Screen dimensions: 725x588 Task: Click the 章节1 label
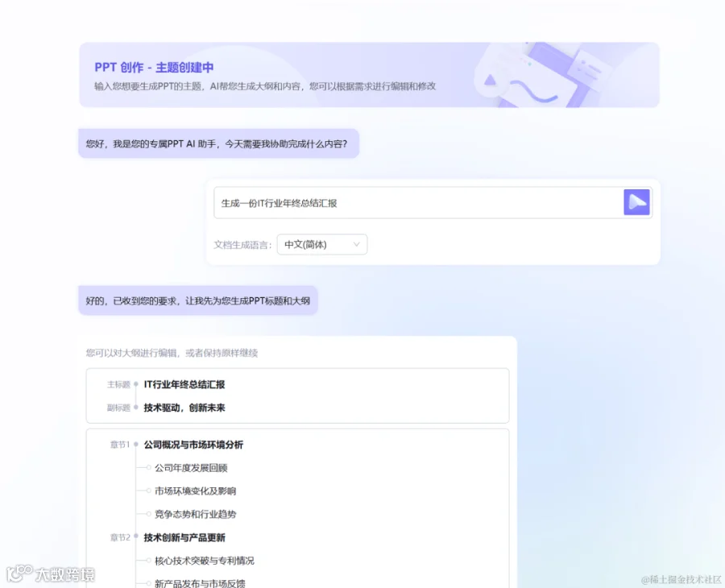click(x=120, y=445)
